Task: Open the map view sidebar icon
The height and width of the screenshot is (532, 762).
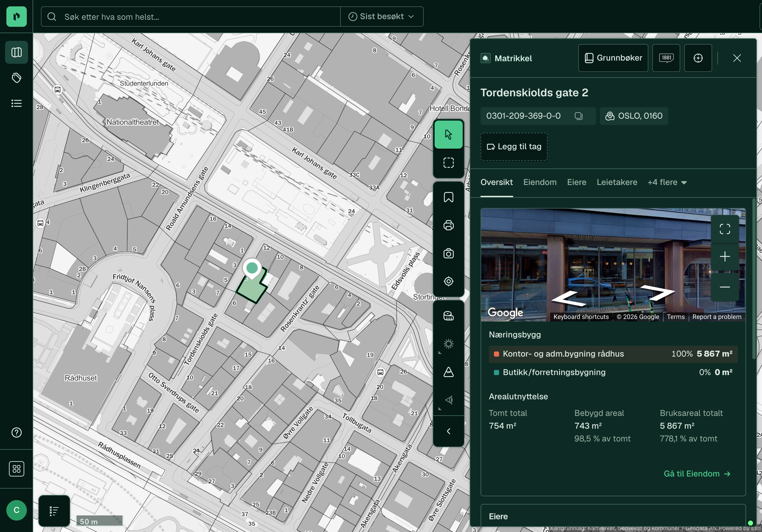Action: click(x=16, y=52)
